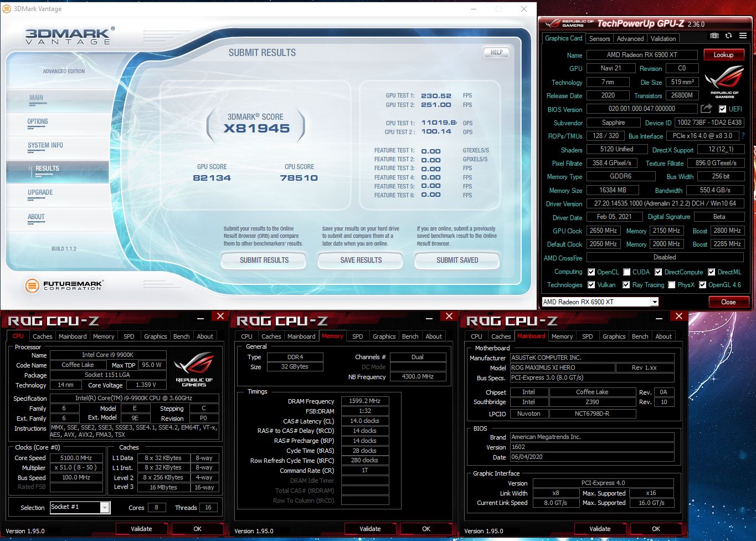Click the Bus Interface question mark

tap(743, 136)
